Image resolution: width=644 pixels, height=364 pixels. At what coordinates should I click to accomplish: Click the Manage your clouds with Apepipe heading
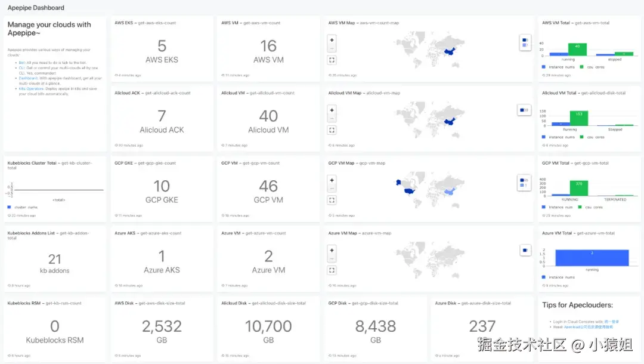[49, 29]
